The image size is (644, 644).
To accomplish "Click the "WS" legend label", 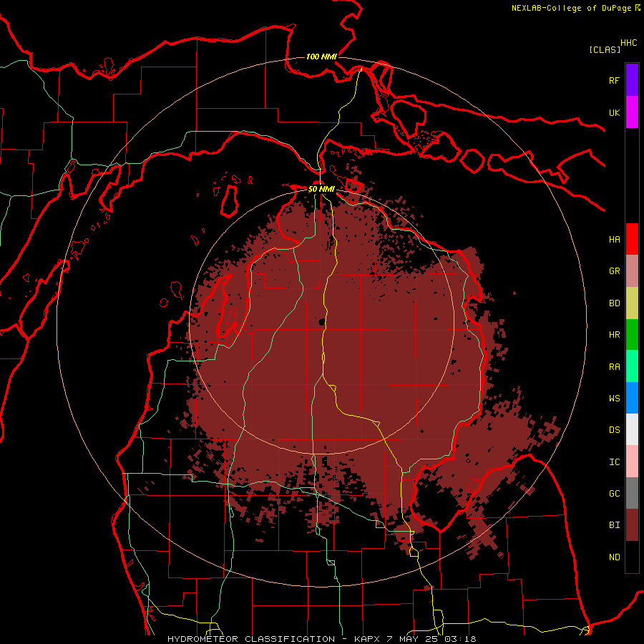I will click(614, 399).
